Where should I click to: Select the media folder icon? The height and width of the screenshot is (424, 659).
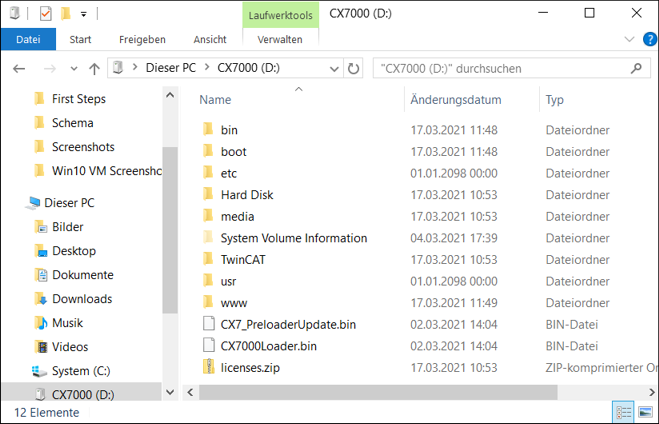click(x=208, y=216)
